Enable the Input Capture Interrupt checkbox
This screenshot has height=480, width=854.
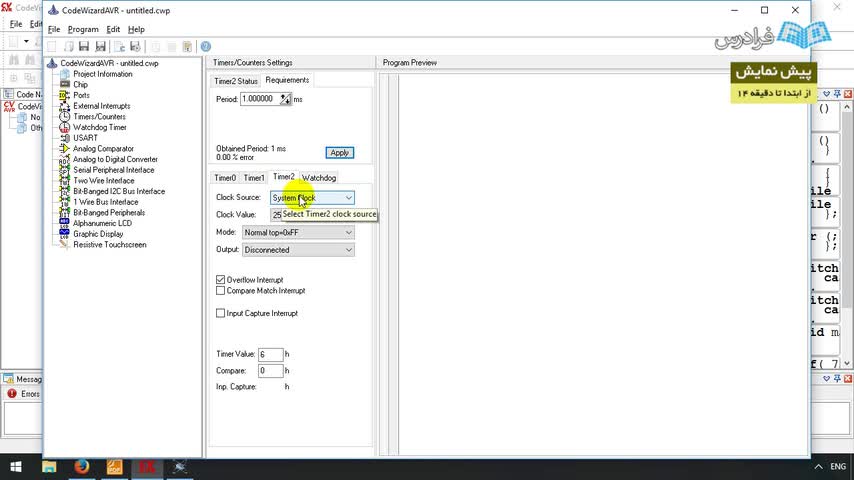[x=221, y=313]
